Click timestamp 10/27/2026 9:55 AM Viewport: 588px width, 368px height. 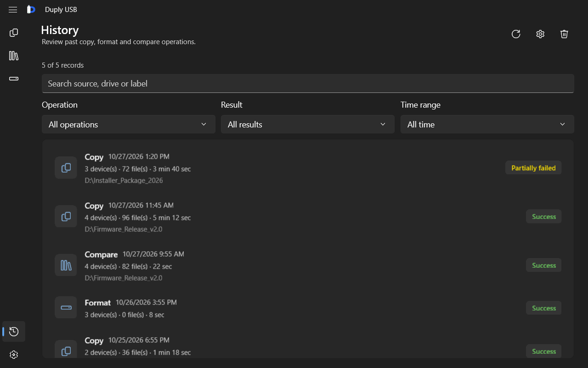click(153, 254)
